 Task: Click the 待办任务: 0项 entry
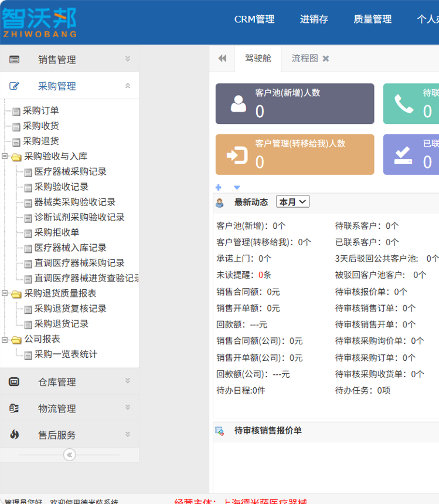tap(363, 391)
